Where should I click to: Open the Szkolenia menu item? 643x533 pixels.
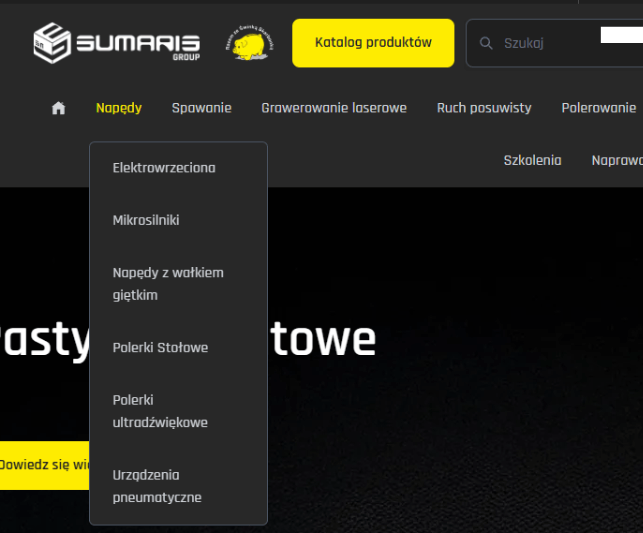[x=533, y=160]
